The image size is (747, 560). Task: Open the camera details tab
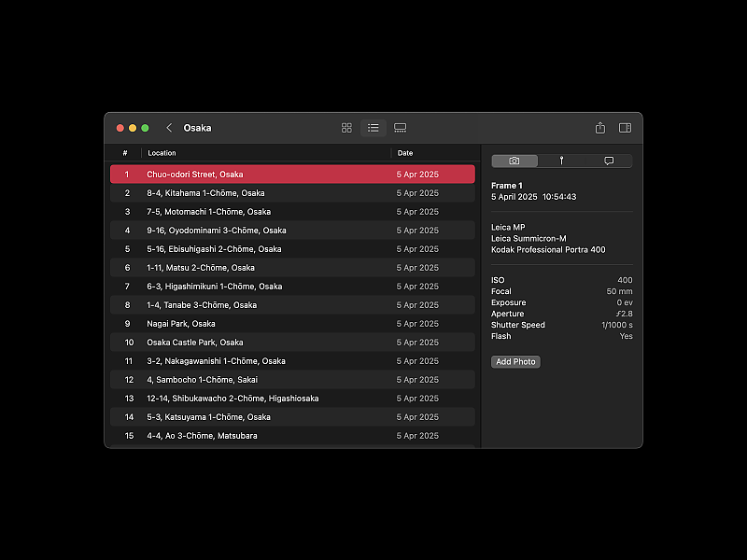coord(514,161)
